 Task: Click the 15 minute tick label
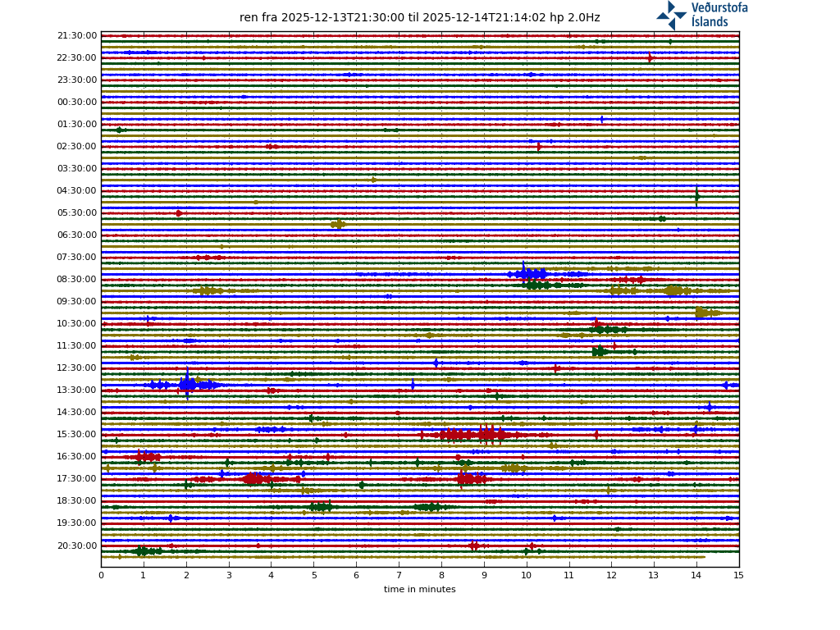(738, 576)
